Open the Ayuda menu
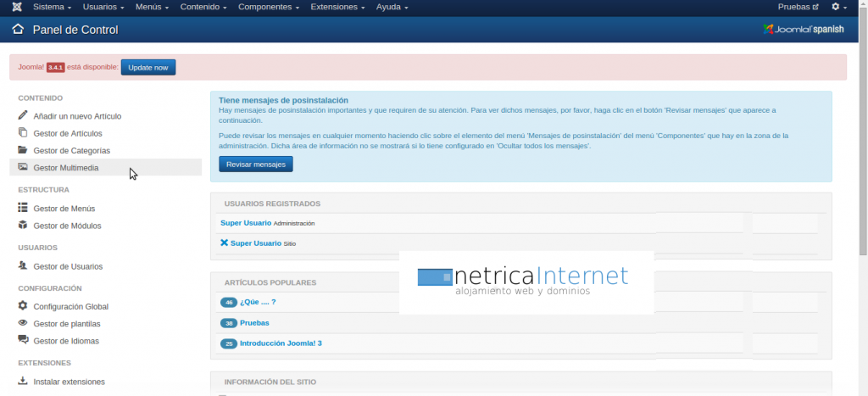The image size is (868, 396). coord(392,7)
